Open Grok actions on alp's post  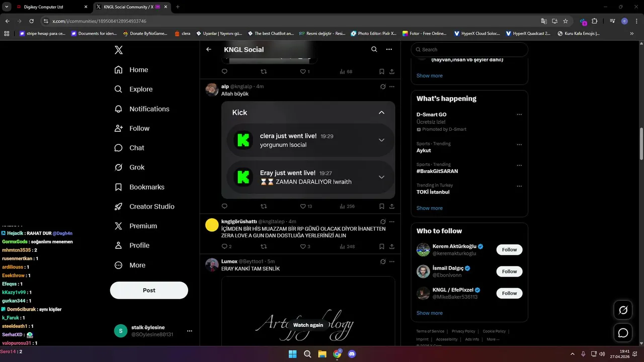pyautogui.click(x=383, y=86)
